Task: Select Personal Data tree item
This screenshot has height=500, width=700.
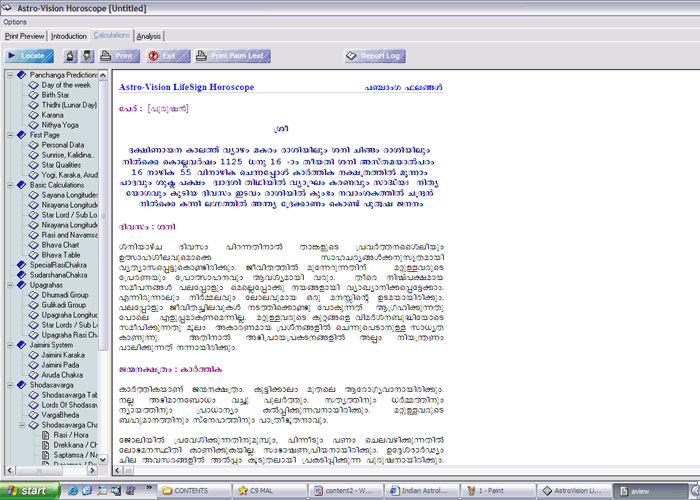Action: [x=62, y=145]
